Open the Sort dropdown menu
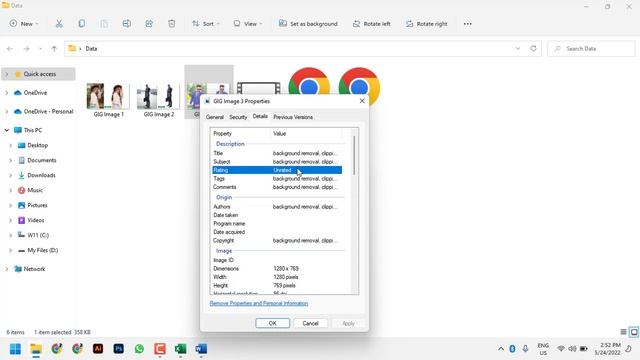640x360 pixels. tap(206, 24)
